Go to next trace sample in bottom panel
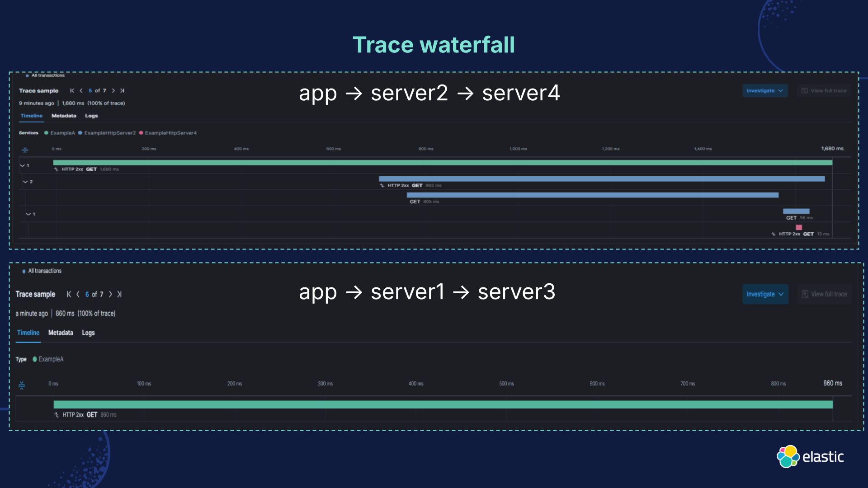868x488 pixels. point(110,294)
